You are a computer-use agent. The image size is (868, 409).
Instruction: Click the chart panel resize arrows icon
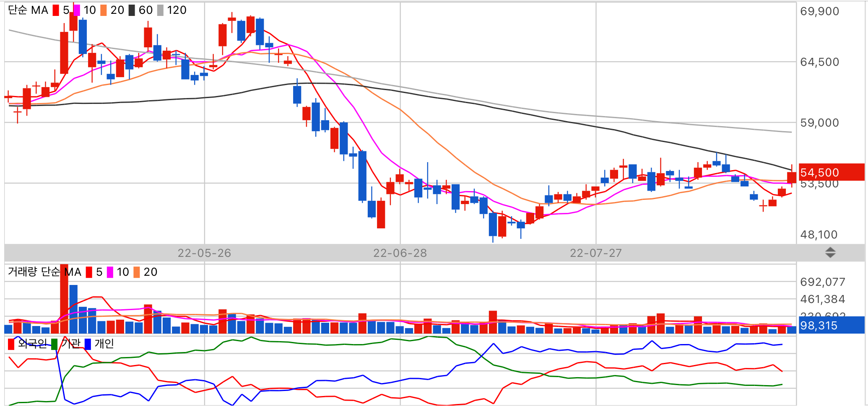coord(830,252)
